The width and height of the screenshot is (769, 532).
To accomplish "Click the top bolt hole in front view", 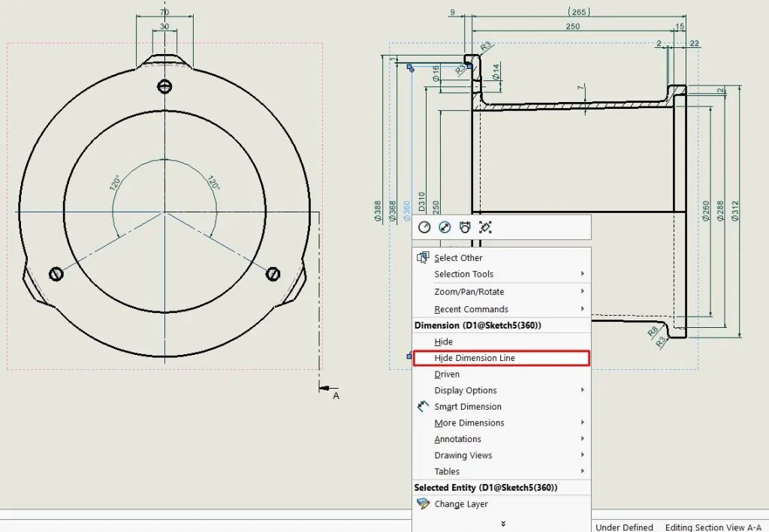I will 164,87.
